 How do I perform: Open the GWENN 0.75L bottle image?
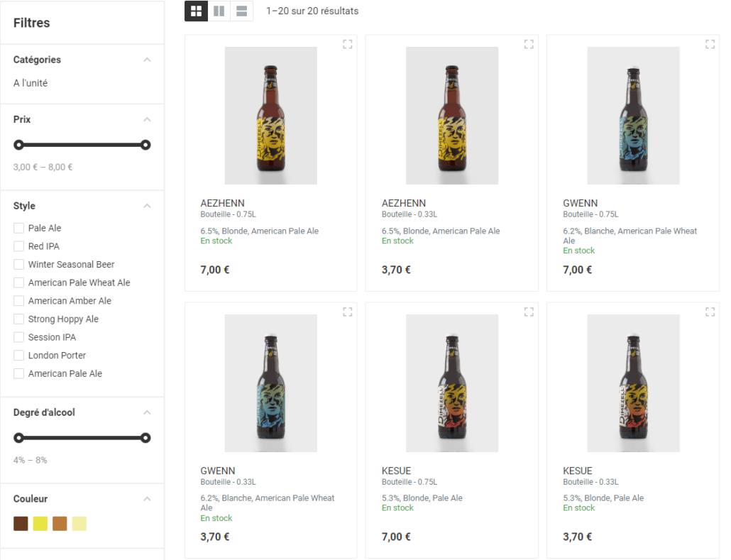point(633,116)
